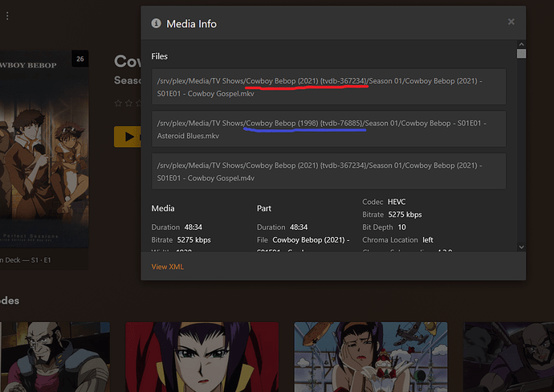The width and height of the screenshot is (554, 392).
Task: Click the second rating star
Action: [128, 103]
